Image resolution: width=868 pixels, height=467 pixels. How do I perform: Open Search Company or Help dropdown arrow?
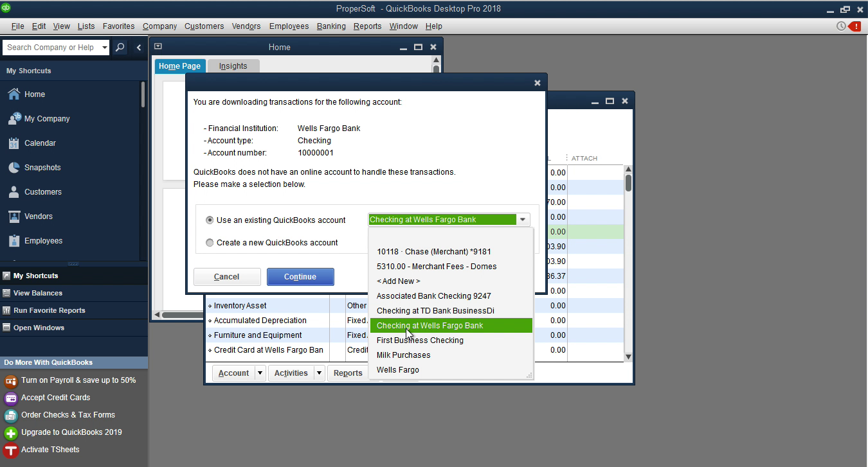[x=105, y=48]
